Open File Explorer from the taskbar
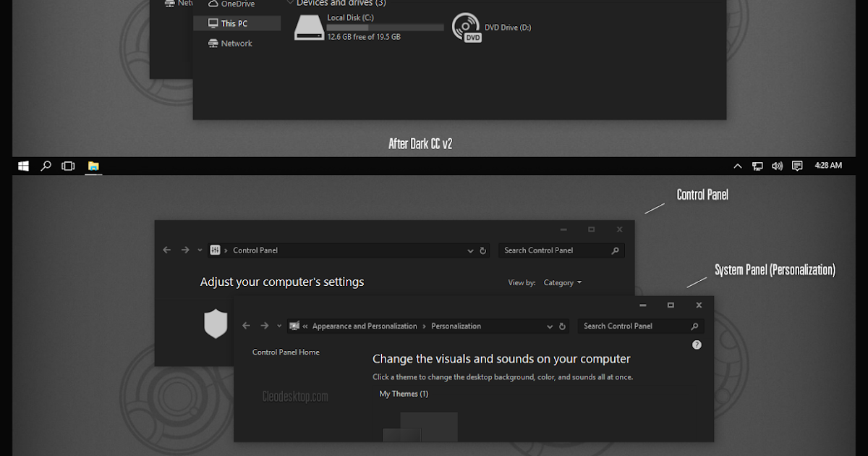This screenshot has width=868, height=456. pyautogui.click(x=93, y=166)
